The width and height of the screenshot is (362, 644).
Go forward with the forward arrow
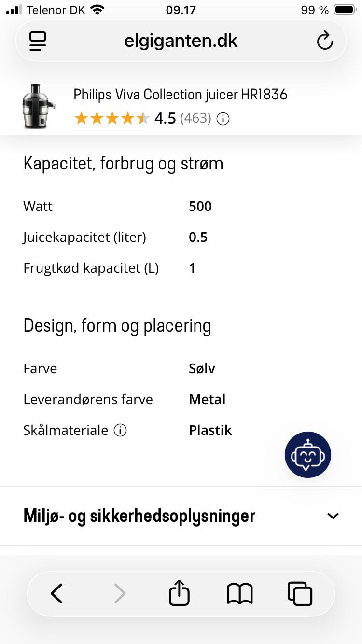(119, 593)
